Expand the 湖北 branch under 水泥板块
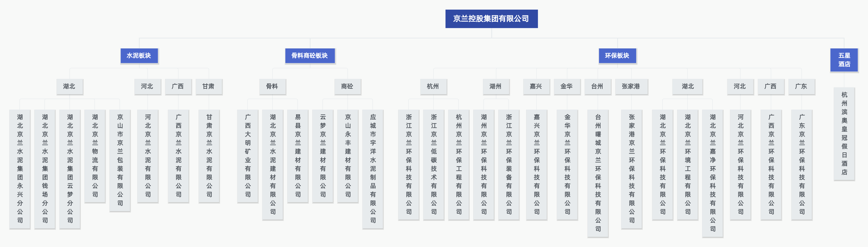The width and height of the screenshot is (868, 247). pos(70,87)
